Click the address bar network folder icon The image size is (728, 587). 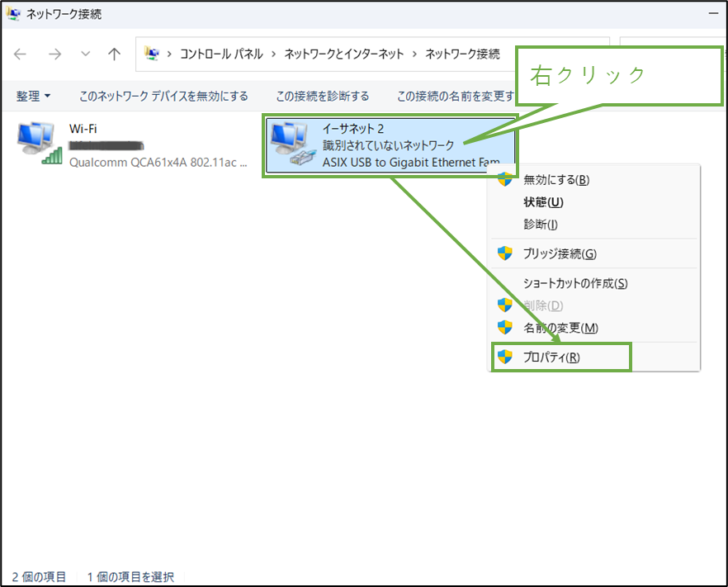tap(152, 54)
